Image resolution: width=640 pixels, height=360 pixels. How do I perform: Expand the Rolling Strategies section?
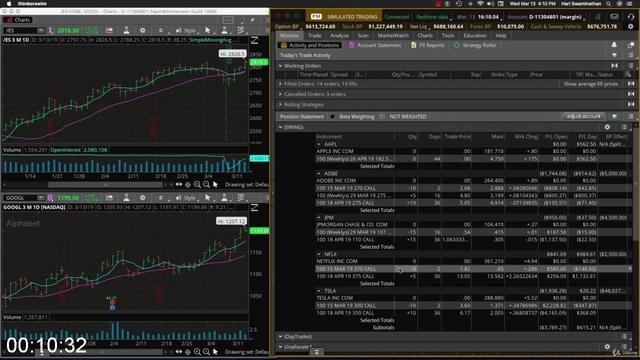[x=280, y=104]
